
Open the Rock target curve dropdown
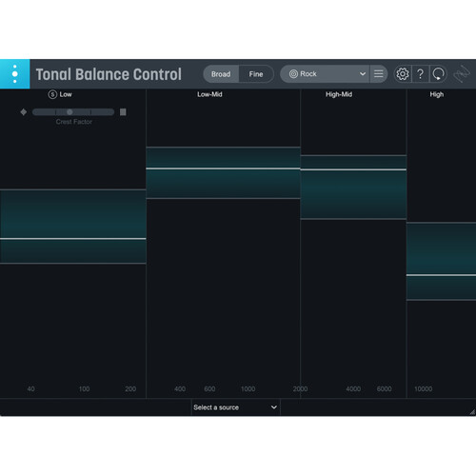(325, 74)
